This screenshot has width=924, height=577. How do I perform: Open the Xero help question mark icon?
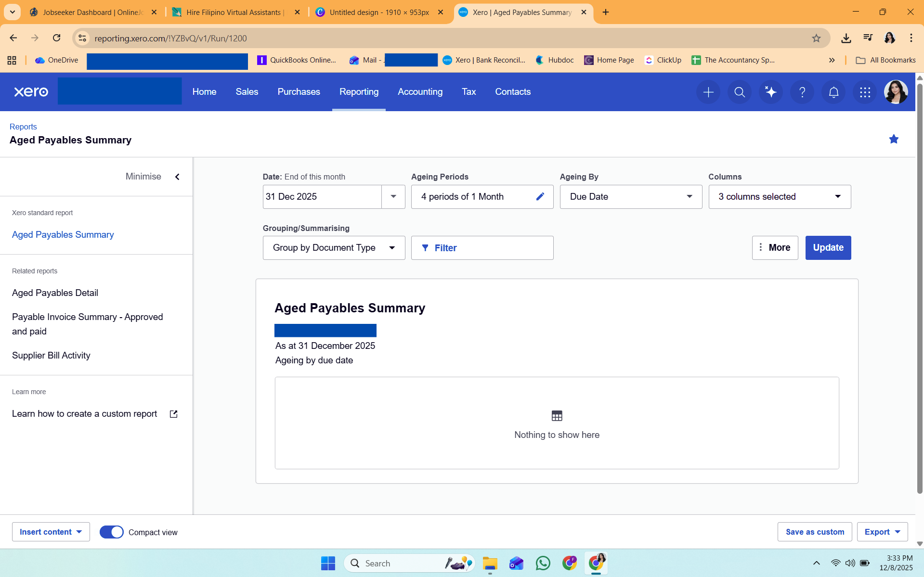(x=802, y=92)
